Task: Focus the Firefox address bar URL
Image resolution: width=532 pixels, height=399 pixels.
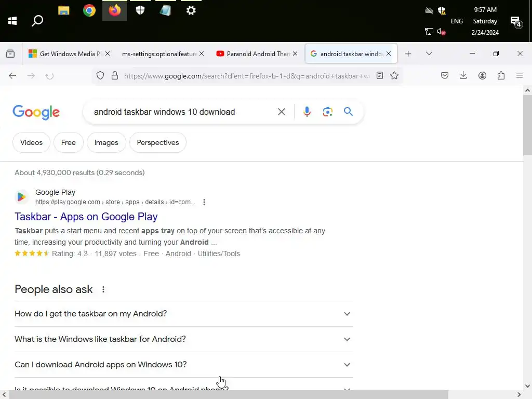Action: point(247,76)
